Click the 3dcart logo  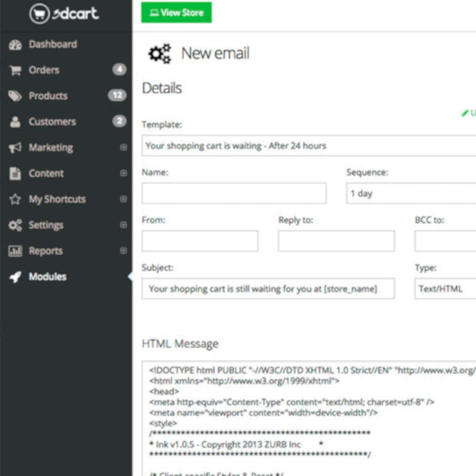64,13
